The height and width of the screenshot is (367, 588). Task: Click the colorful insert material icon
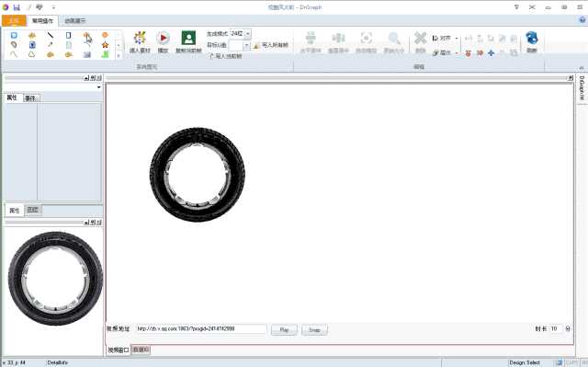[x=140, y=39]
